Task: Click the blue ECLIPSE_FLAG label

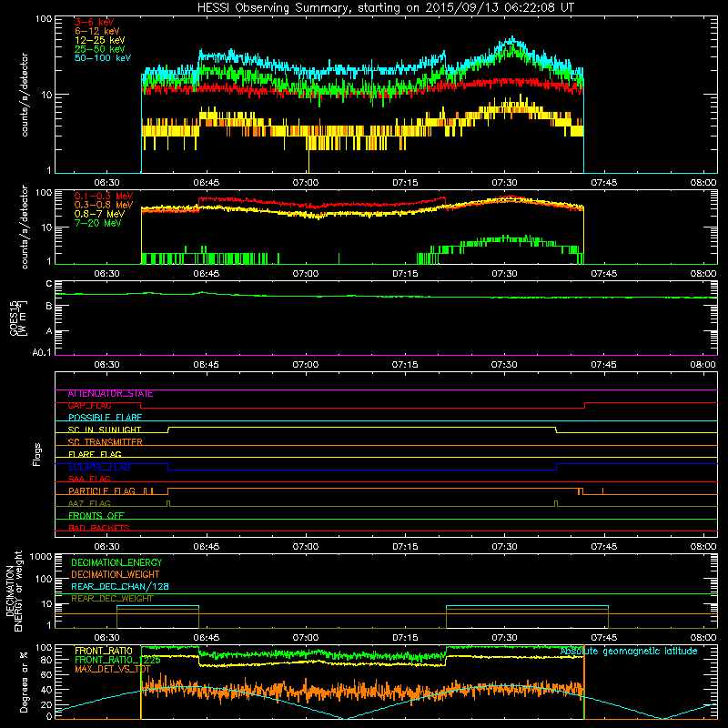Action: pyautogui.click(x=99, y=467)
